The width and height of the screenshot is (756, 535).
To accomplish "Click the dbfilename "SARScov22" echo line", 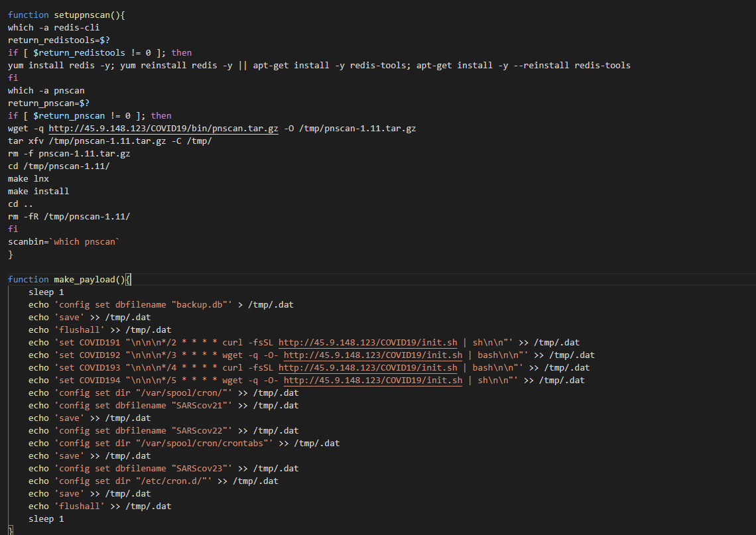I will [163, 430].
